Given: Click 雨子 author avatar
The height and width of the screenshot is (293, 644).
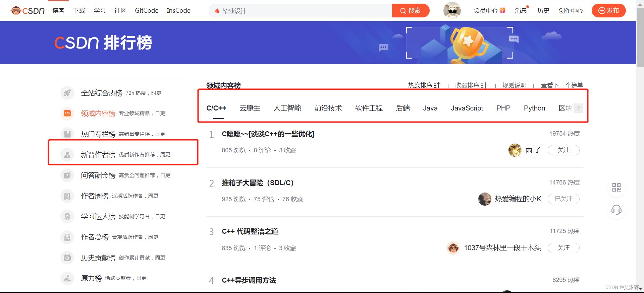Looking at the screenshot, I should [515, 150].
